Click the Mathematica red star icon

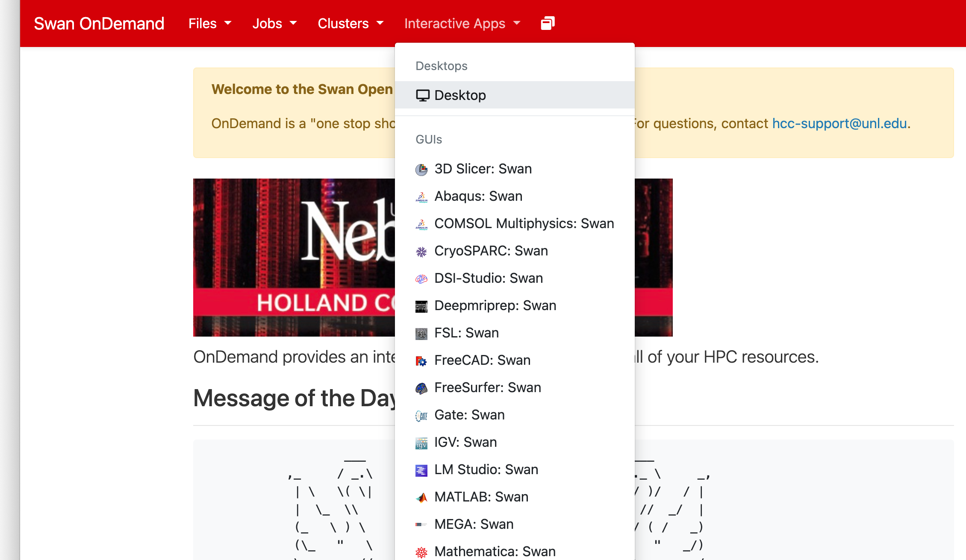pyautogui.click(x=421, y=552)
